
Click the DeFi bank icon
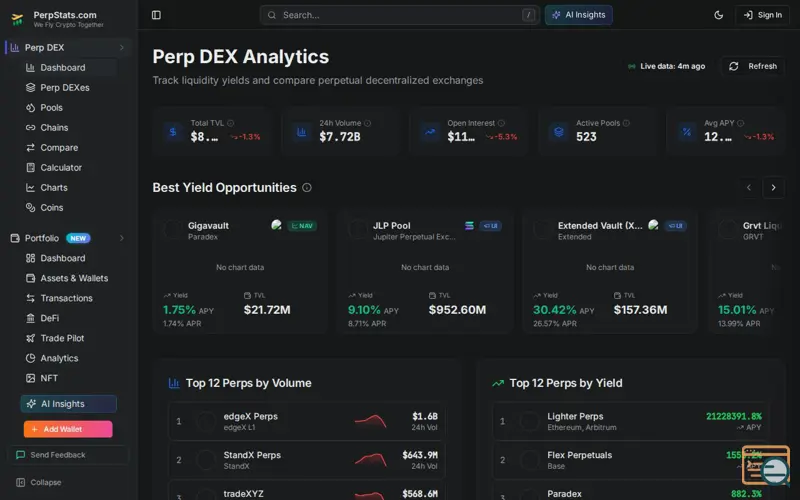31,318
